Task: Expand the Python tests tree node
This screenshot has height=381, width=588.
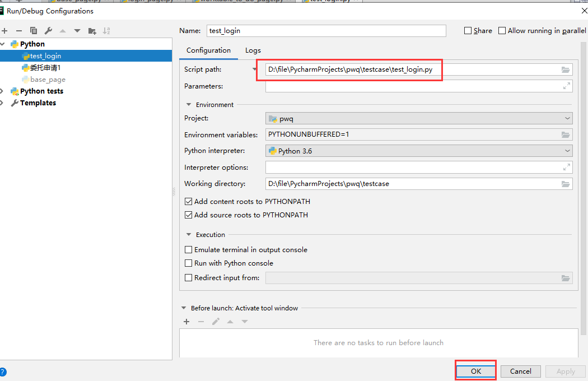Action: click(2, 91)
